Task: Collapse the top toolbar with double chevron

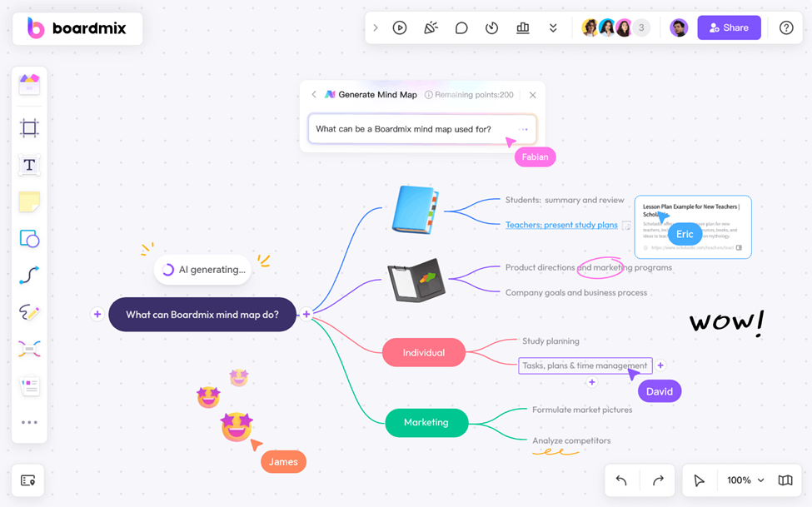Action: pos(553,27)
